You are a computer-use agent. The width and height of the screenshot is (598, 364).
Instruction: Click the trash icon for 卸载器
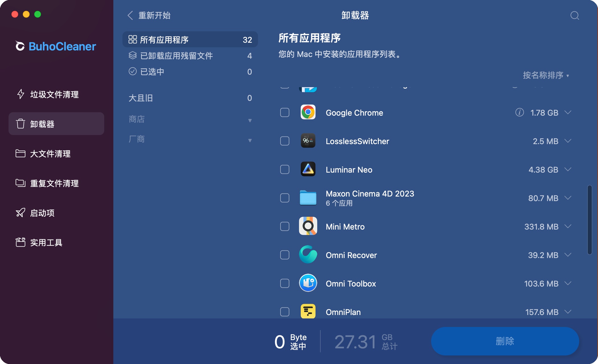pyautogui.click(x=21, y=124)
